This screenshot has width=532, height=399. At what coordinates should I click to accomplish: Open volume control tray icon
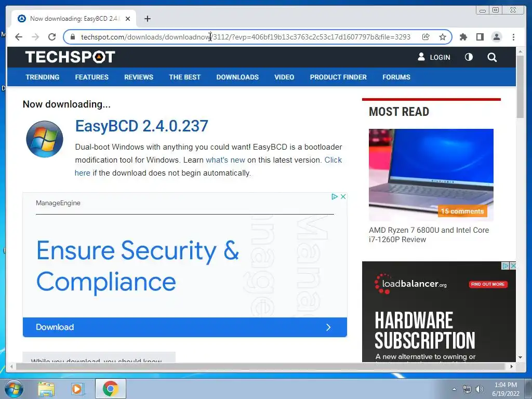click(x=480, y=389)
